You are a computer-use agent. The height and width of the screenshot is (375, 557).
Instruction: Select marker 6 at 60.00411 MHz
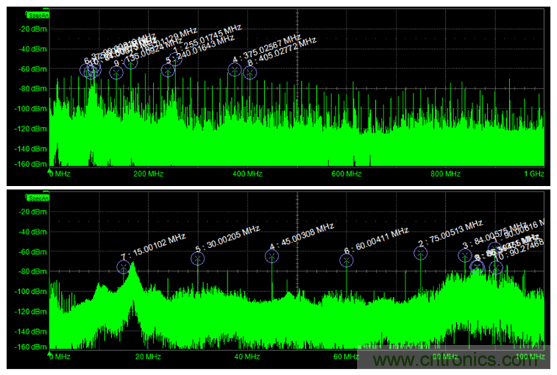346,260
